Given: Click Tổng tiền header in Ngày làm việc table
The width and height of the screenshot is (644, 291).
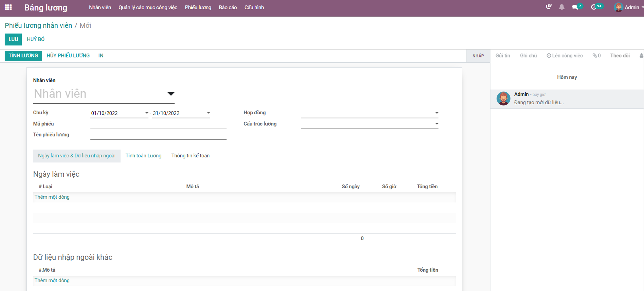Looking at the screenshot, I should coord(427,186).
